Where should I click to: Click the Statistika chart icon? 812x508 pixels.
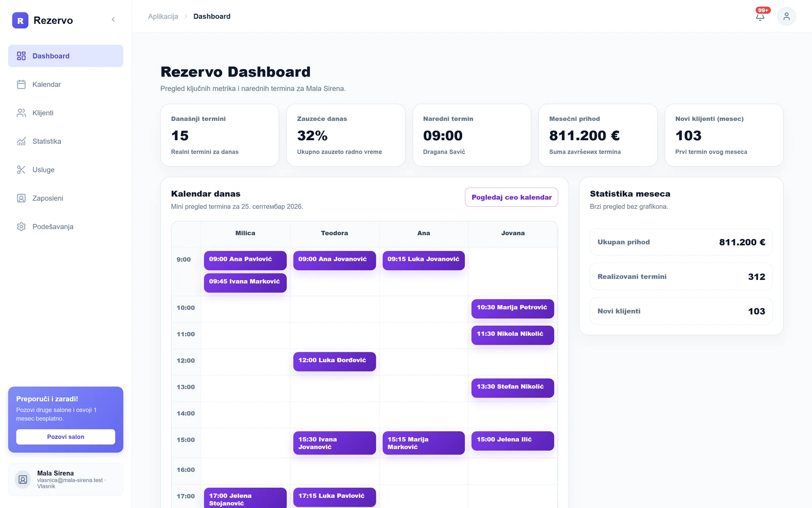pyautogui.click(x=21, y=141)
